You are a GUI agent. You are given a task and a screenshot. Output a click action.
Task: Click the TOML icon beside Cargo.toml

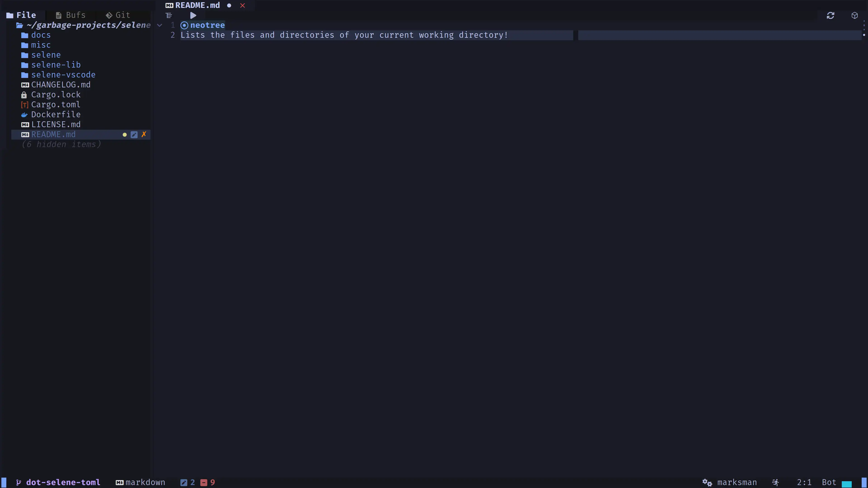click(25, 105)
